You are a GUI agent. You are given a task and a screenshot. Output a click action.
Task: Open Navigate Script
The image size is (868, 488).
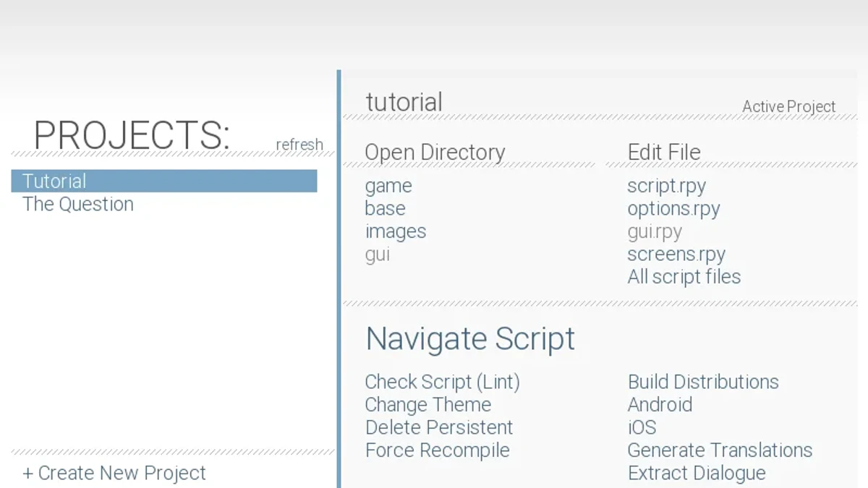(470, 338)
